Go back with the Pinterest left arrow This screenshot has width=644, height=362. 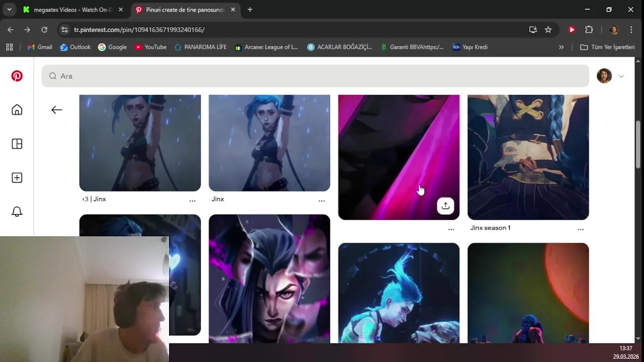57,110
